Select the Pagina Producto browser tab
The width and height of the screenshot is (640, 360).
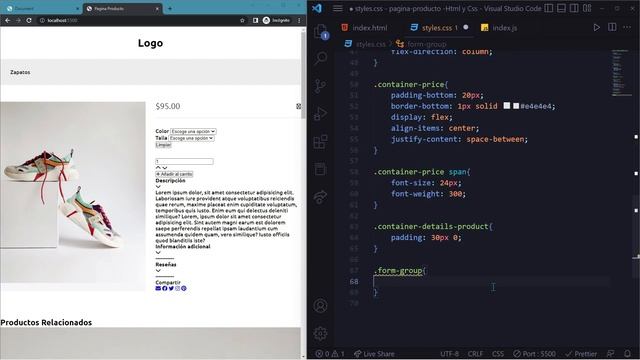pos(122,8)
